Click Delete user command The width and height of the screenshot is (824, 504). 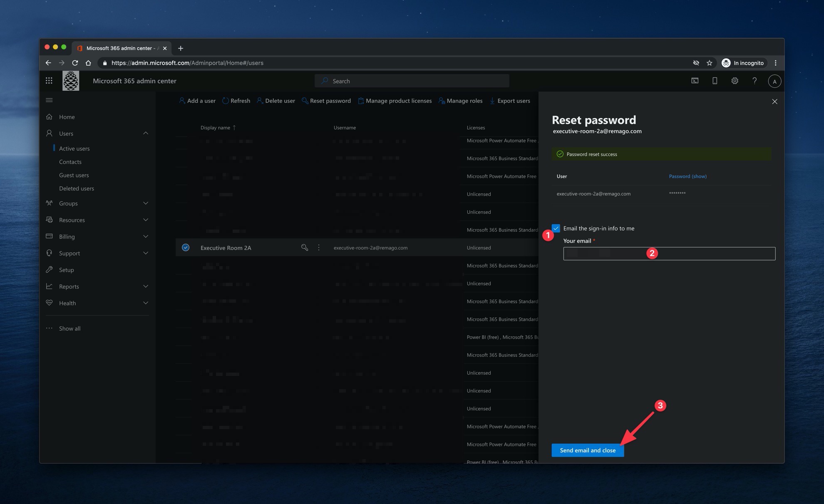(x=276, y=101)
